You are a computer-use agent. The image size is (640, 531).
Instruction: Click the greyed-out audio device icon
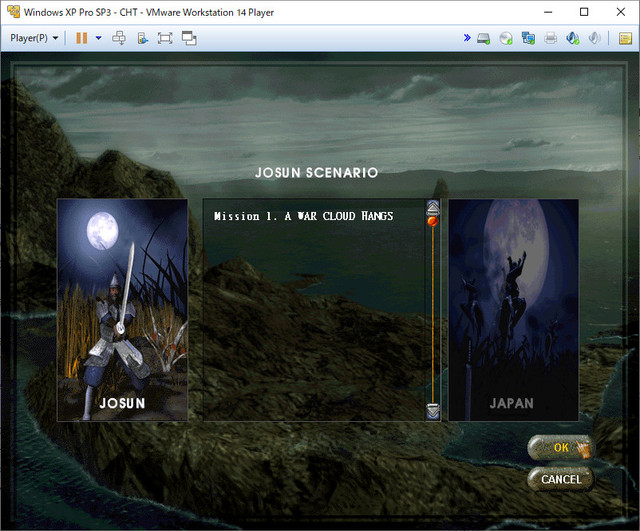tap(595, 38)
